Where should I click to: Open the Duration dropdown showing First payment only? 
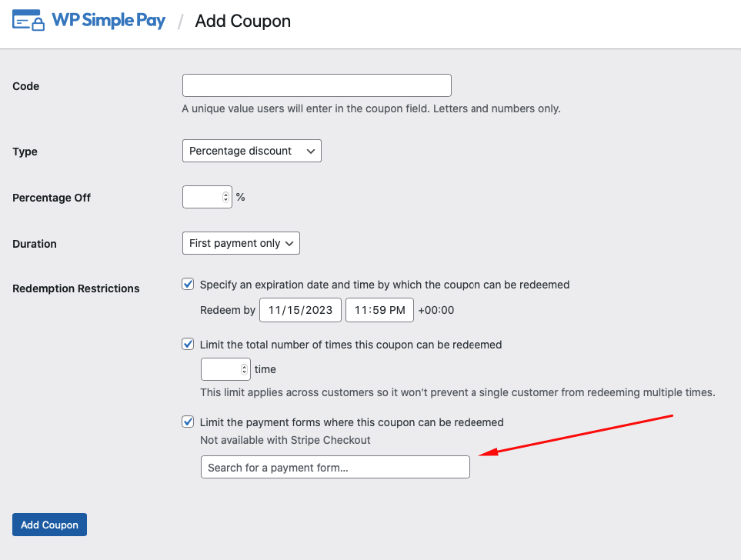241,243
